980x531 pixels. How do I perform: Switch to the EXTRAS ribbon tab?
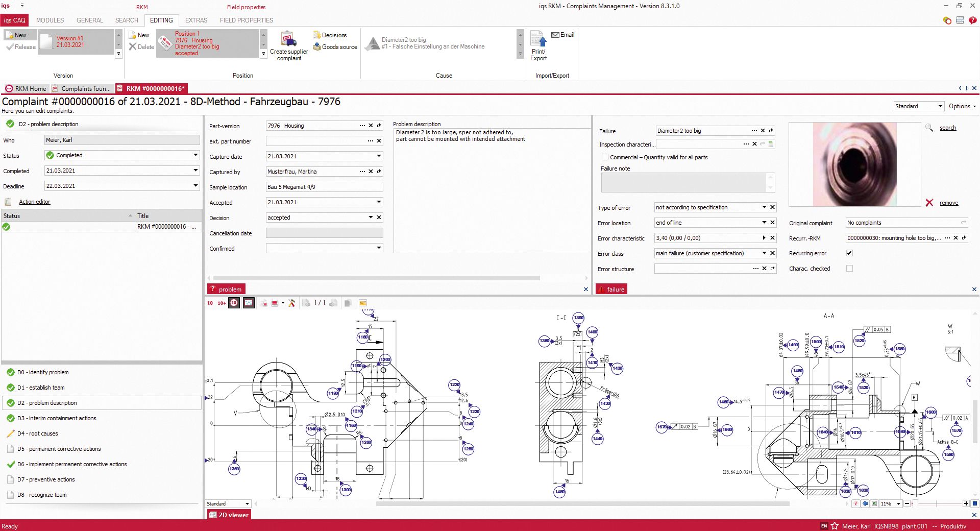pos(196,20)
